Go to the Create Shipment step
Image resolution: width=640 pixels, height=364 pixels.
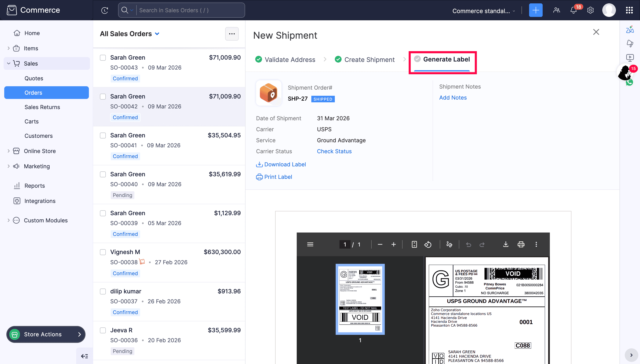click(364, 59)
